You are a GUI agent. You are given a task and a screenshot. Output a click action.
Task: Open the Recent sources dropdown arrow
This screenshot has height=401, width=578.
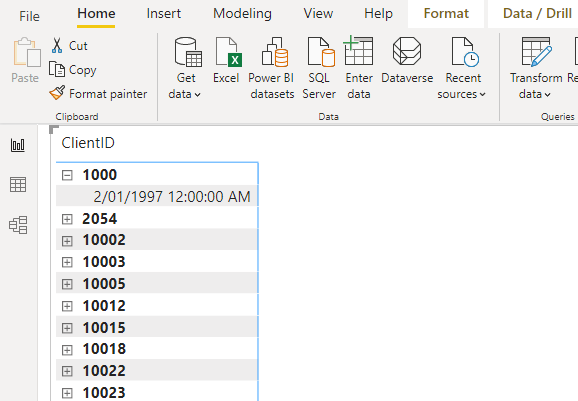[x=482, y=95]
